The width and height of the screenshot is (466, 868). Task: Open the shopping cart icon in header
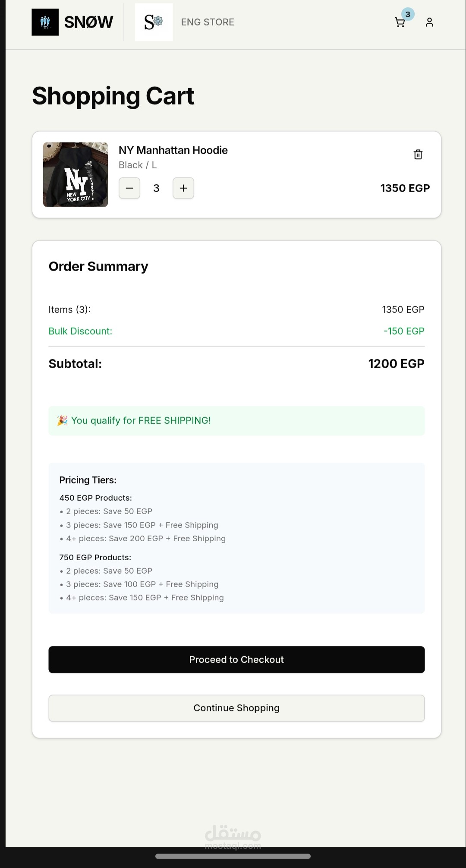400,22
